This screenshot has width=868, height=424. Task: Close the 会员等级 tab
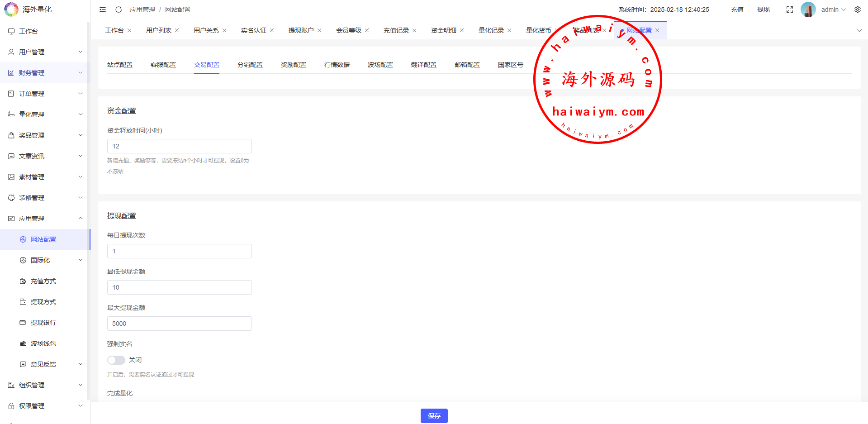coord(367,30)
